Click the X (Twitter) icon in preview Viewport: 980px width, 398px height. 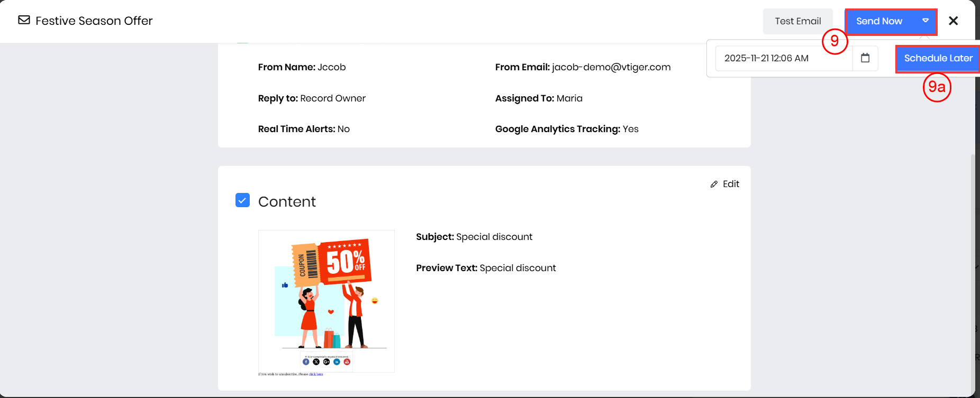pos(316,362)
